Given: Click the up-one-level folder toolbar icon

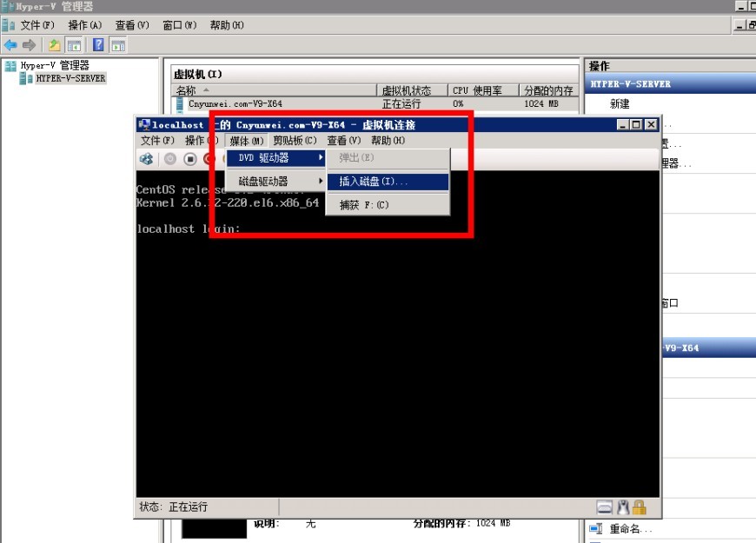Looking at the screenshot, I should [x=54, y=45].
